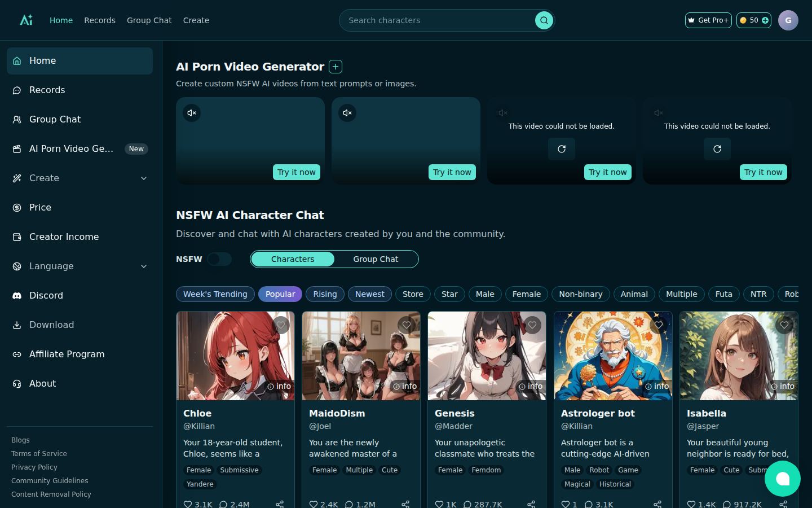This screenshot has width=812, height=508.
Task: Click the plus icon beside AI Porn Video Generator heading
Action: 336,67
